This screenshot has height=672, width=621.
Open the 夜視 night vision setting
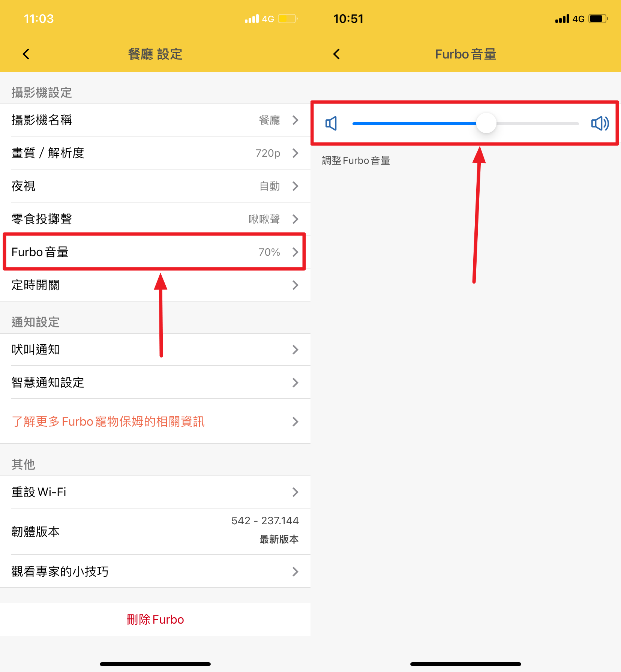[x=155, y=186]
